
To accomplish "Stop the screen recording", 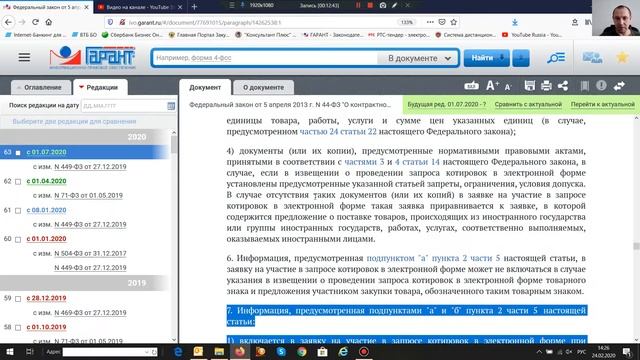I will 370,5.
